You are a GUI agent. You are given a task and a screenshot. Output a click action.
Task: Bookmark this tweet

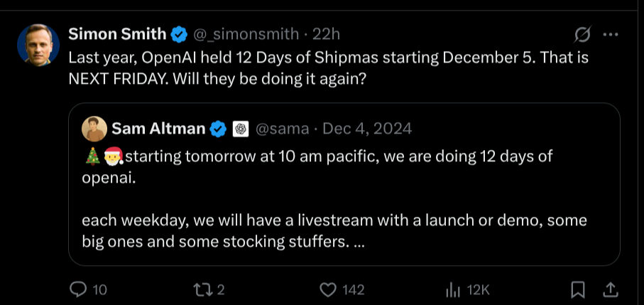(578, 289)
